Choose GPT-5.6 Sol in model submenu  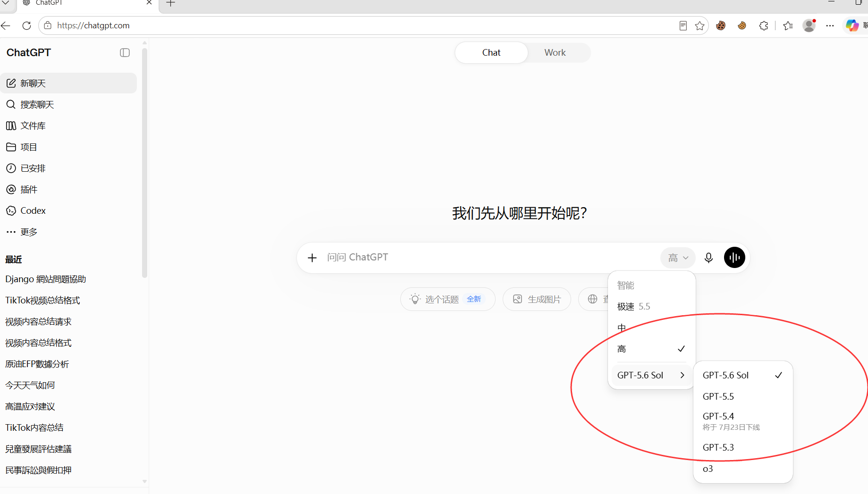[743, 375]
